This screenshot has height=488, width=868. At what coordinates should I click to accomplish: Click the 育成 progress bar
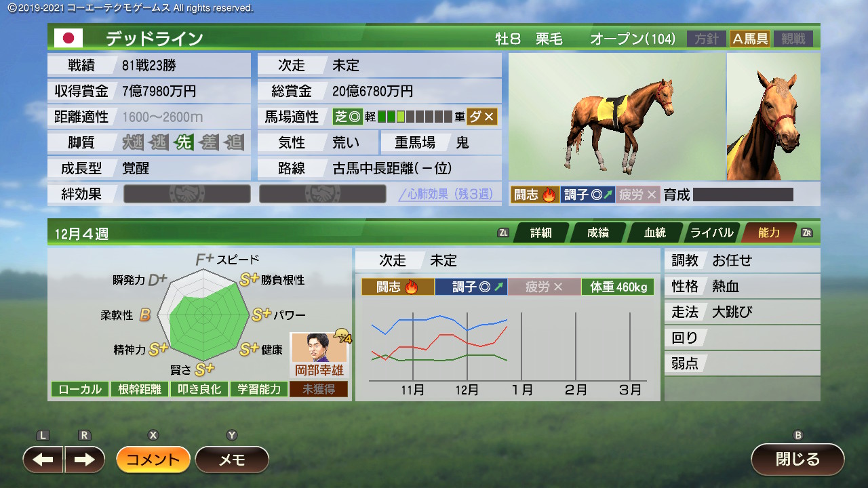[x=743, y=195]
